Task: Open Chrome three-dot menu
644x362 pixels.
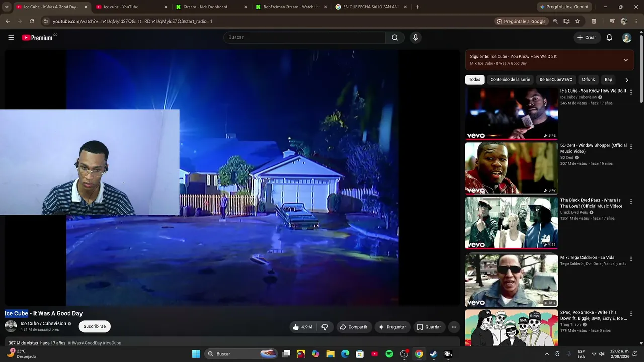Action: 636,21
